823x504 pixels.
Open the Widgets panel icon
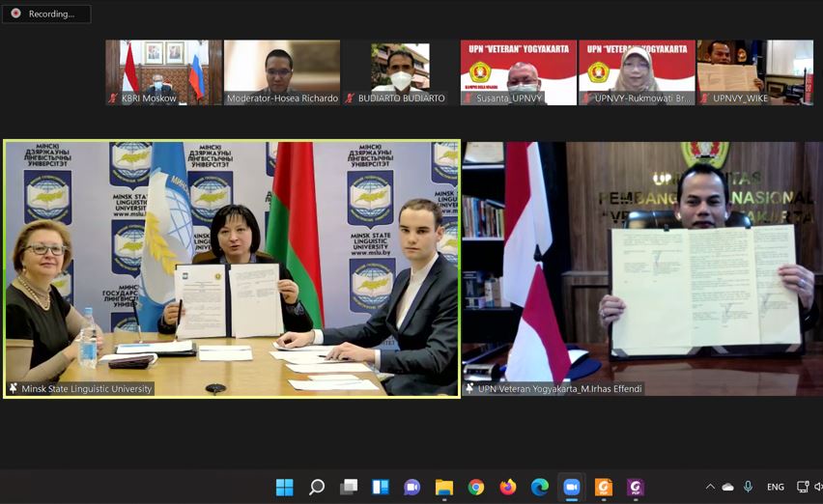tap(381, 487)
